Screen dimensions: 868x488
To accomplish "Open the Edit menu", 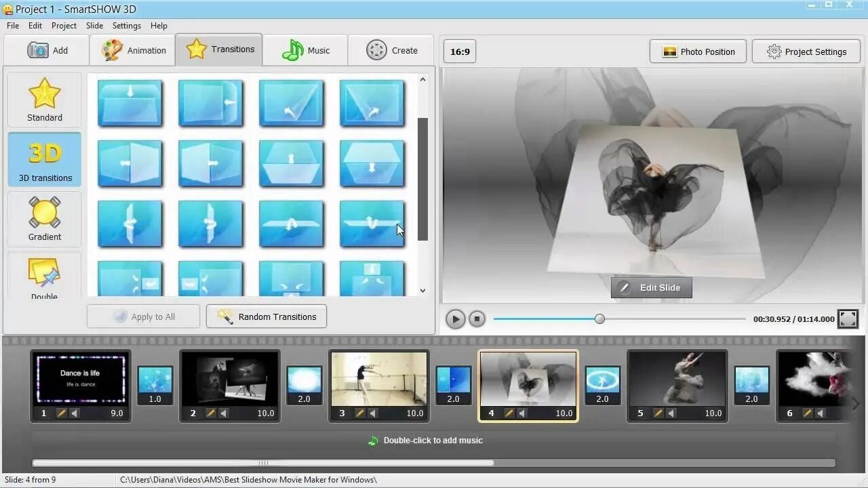I will [35, 26].
